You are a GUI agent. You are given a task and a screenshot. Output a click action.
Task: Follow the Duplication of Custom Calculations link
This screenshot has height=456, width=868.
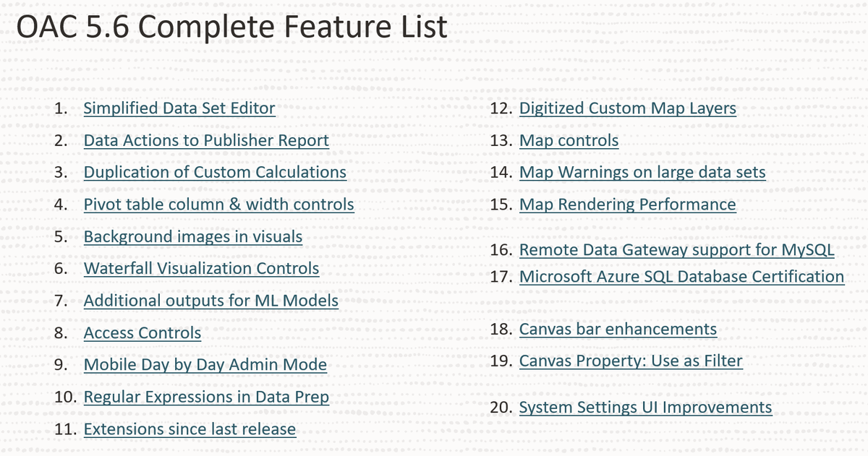point(215,172)
